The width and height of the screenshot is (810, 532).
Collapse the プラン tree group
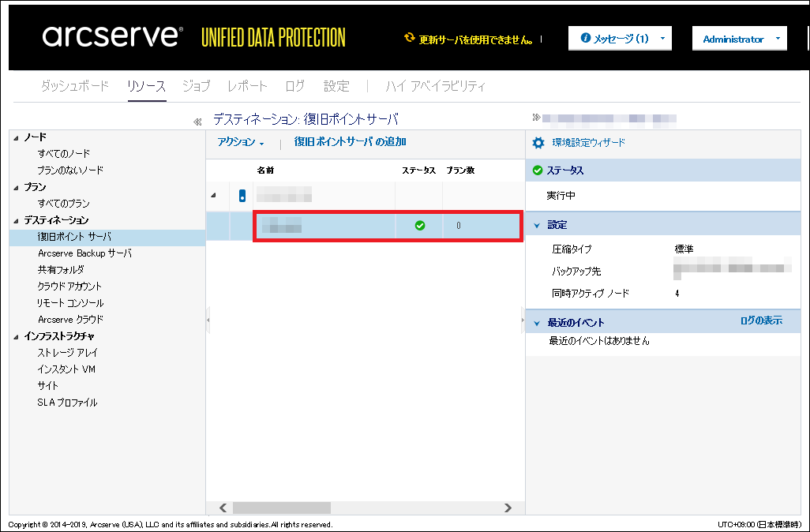(x=16, y=188)
